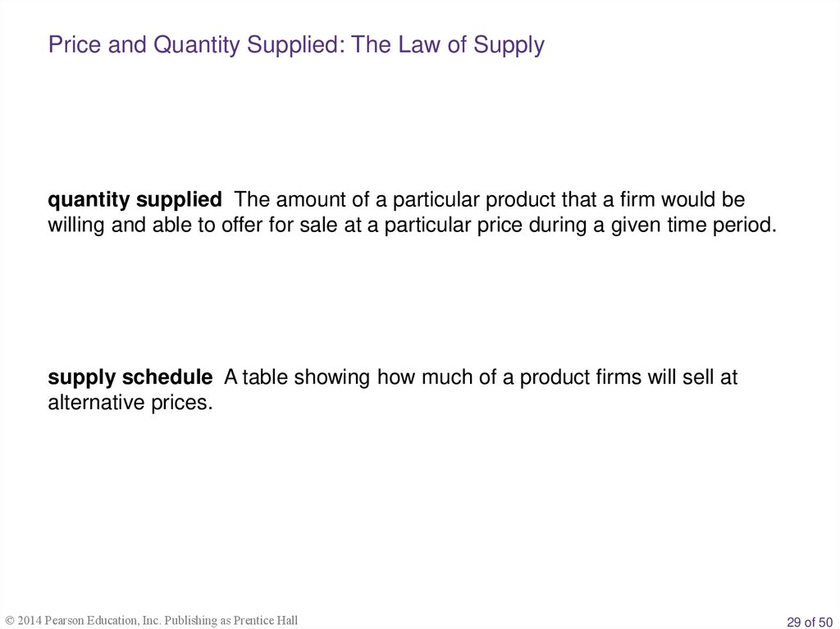Click the phrase "firms will sell at"
The height and width of the screenshot is (629, 840).
click(660, 377)
